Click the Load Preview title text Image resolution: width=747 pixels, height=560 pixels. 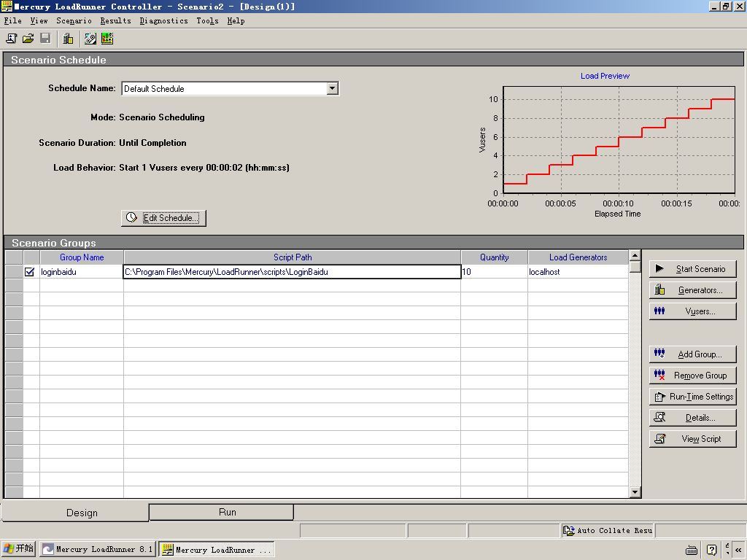[605, 76]
